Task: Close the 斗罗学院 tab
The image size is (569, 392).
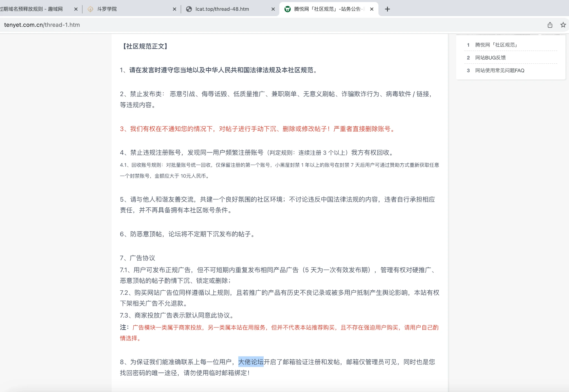Action: 174,9
